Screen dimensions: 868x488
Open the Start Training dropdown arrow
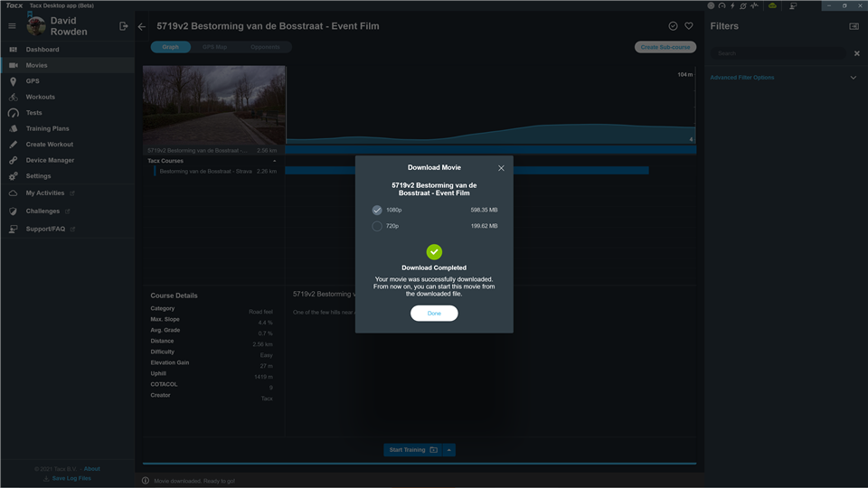point(449,450)
